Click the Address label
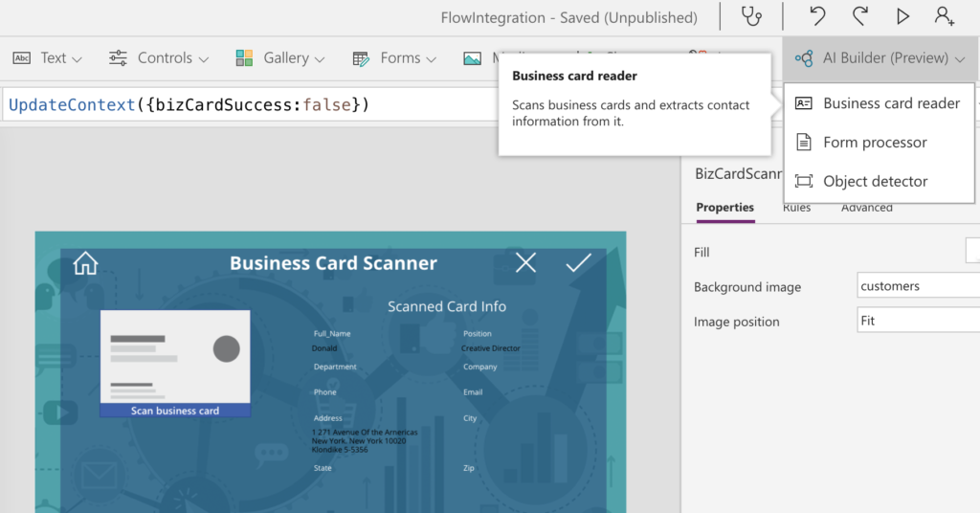Screen dimensions: 980x513 tap(328, 418)
